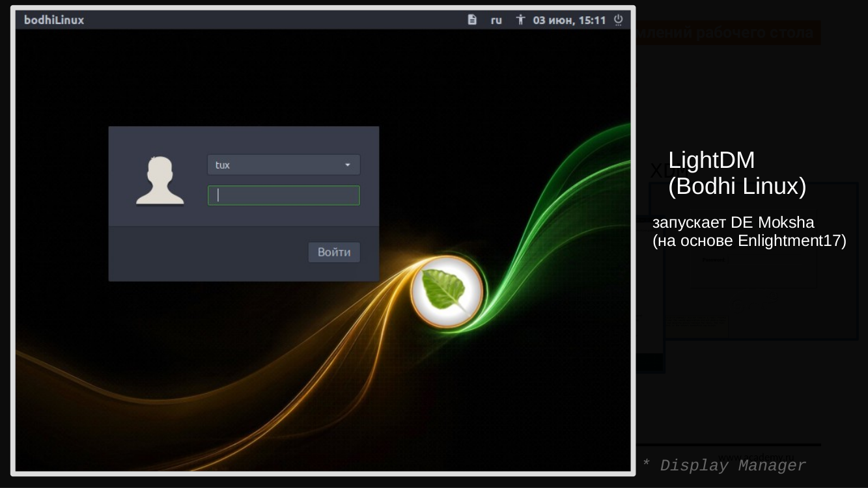Click the tux user avatar silhouette
Image resolution: width=868 pixels, height=488 pixels.
click(160, 179)
